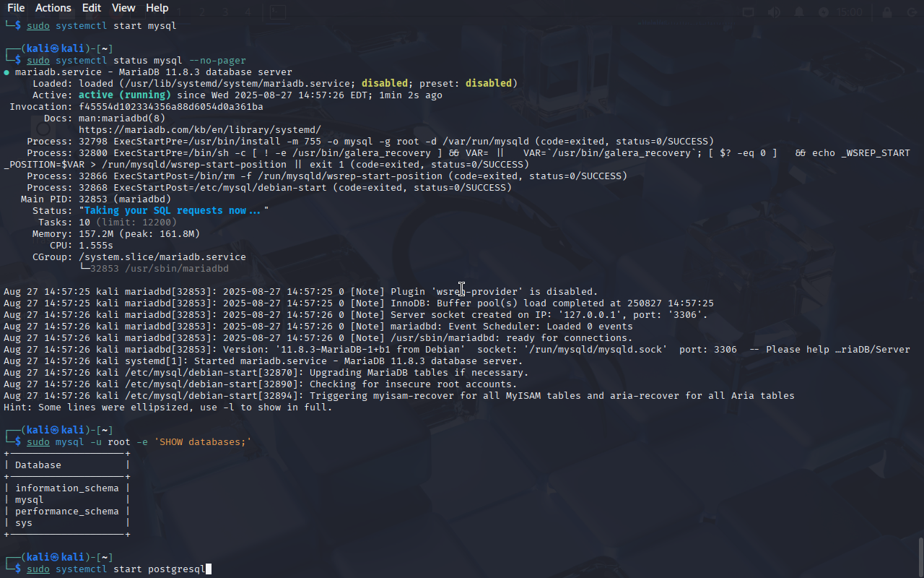This screenshot has height=578, width=924.
Task: Click the 'Triggering myisam-recover' log line
Action: [x=399, y=396]
